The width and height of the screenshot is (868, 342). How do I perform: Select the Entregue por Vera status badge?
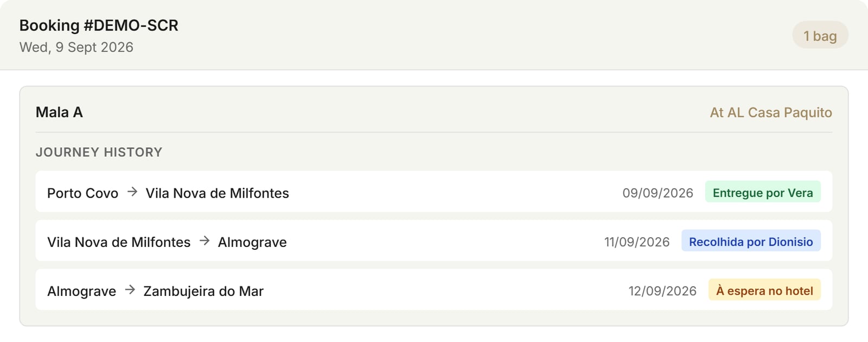point(763,192)
